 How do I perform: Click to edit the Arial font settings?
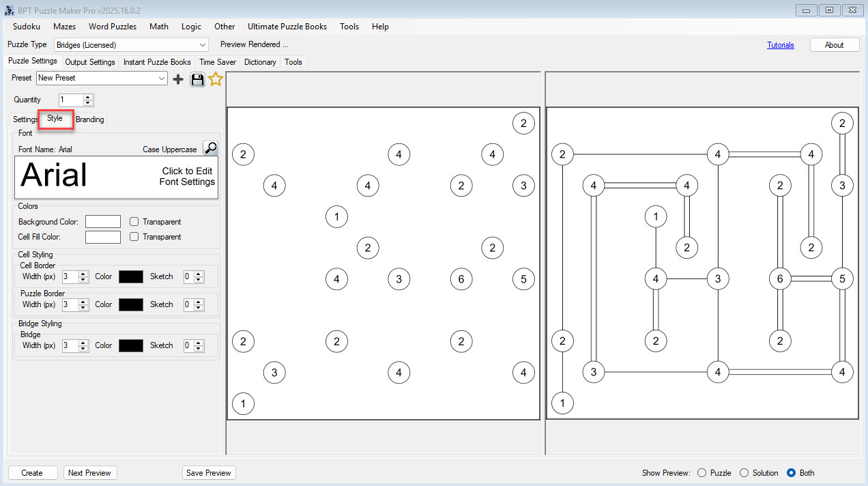(x=116, y=176)
